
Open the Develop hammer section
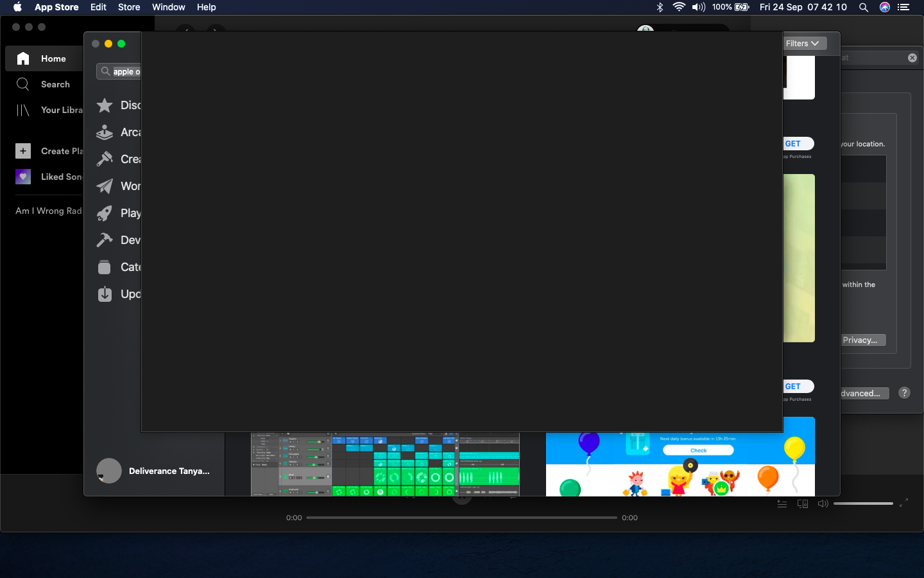[x=105, y=240]
